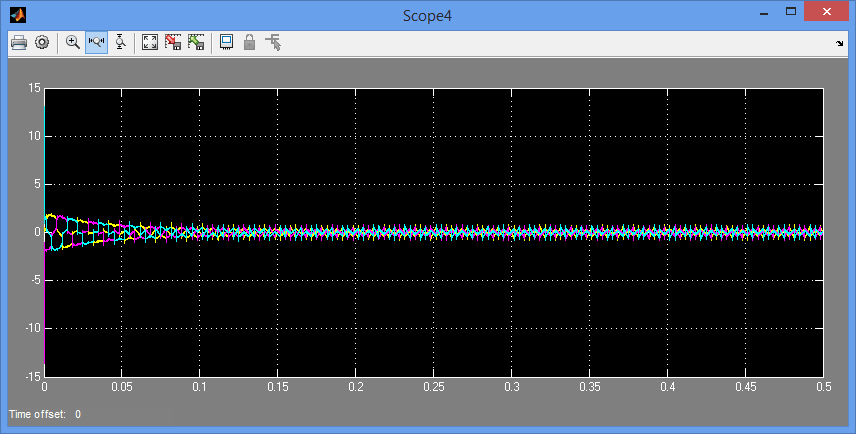Click the dock arrow at toolbar right

click(840, 43)
